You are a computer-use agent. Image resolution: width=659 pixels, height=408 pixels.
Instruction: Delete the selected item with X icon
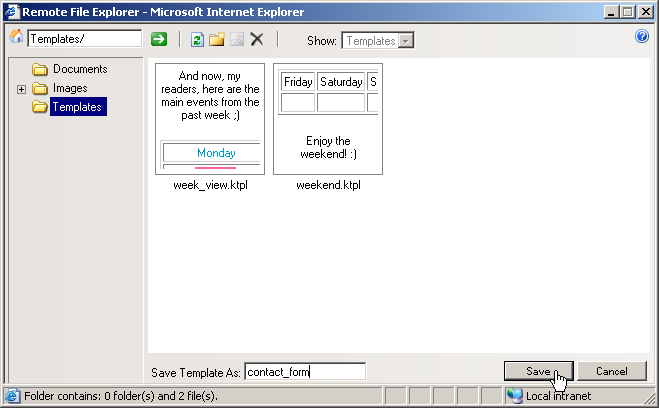coord(257,39)
